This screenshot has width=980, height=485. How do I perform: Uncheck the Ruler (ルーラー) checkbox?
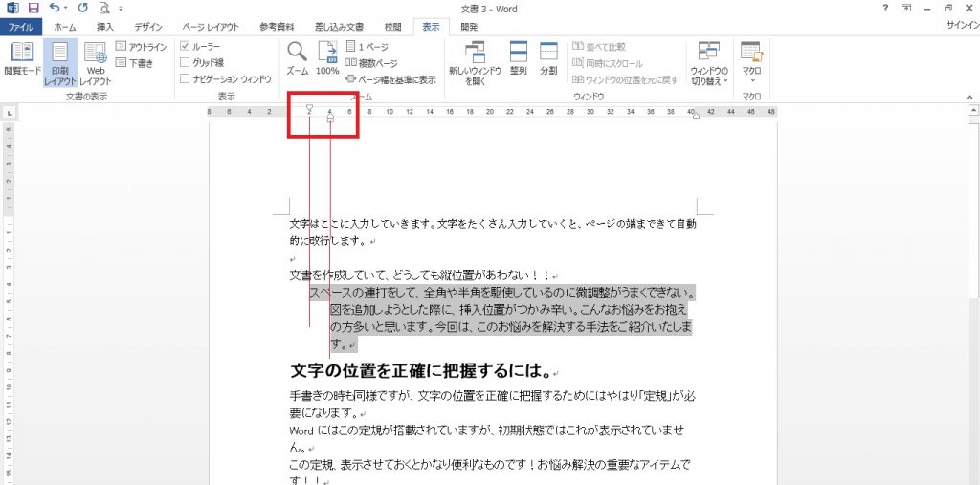point(185,47)
